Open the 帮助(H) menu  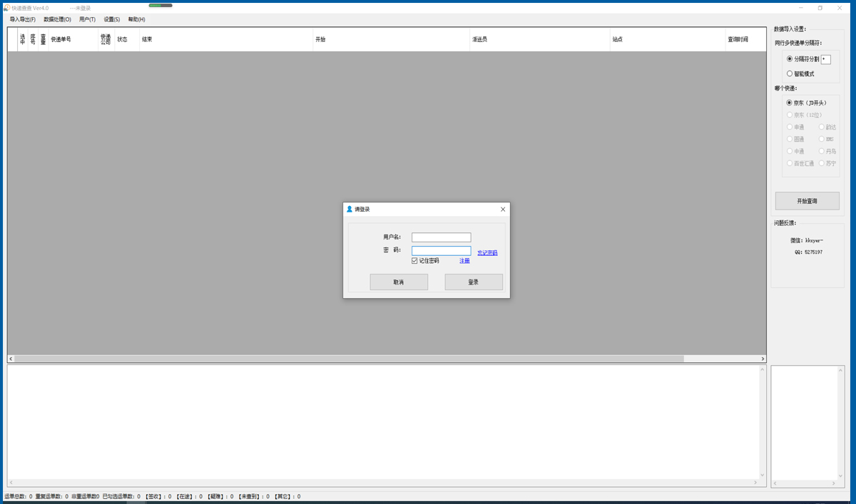pos(137,19)
